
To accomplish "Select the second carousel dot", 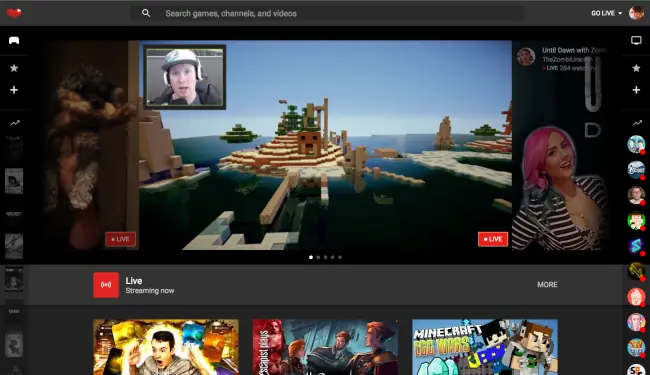I will pyautogui.click(x=318, y=257).
